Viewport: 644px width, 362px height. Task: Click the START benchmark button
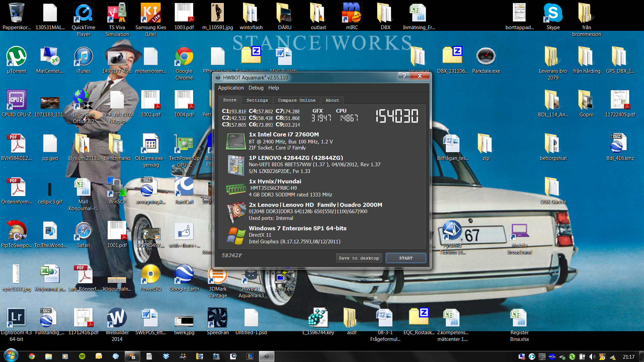[x=406, y=258]
